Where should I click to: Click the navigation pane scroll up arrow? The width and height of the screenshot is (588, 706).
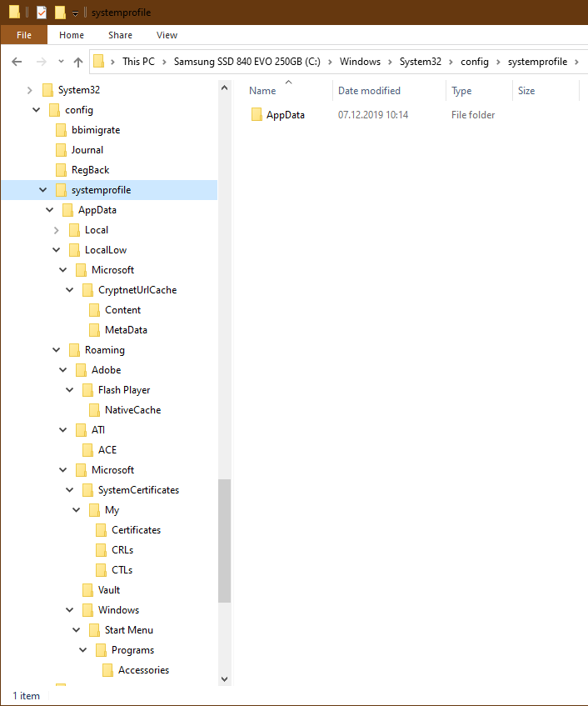pos(225,88)
